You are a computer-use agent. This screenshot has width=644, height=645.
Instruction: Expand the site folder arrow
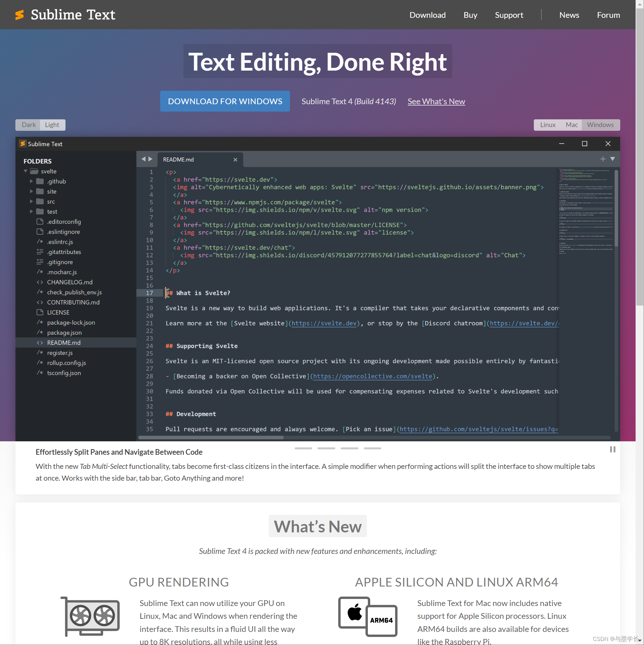point(32,191)
